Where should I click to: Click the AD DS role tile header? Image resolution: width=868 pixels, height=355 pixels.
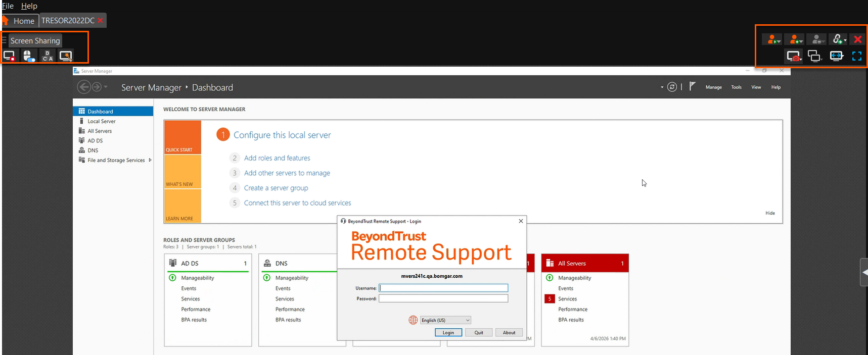click(208, 263)
